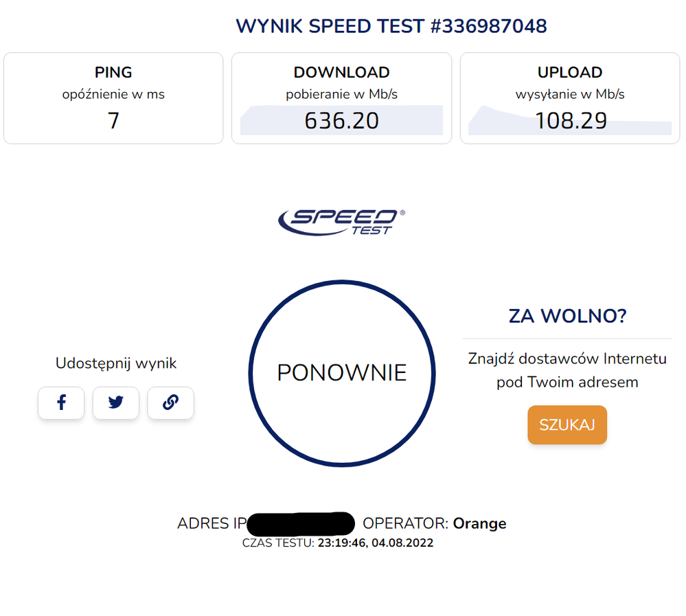This screenshot has height=616, width=686.
Task: Click the orange SZUKAJ button
Action: click(567, 424)
